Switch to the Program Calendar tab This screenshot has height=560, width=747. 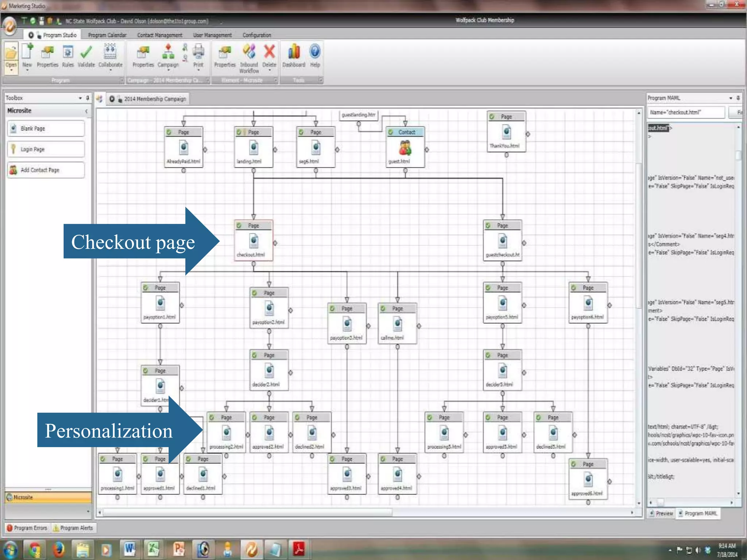107,35
